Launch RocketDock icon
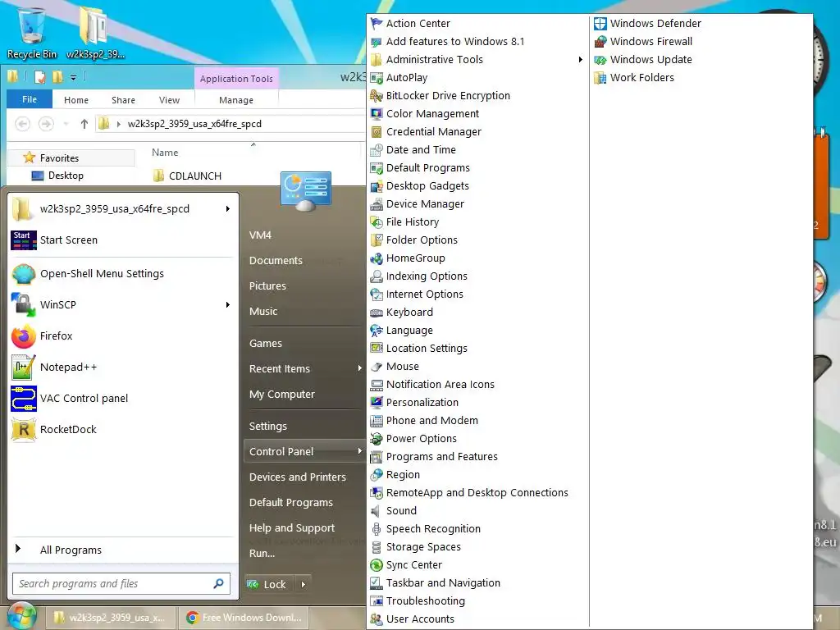 point(24,430)
